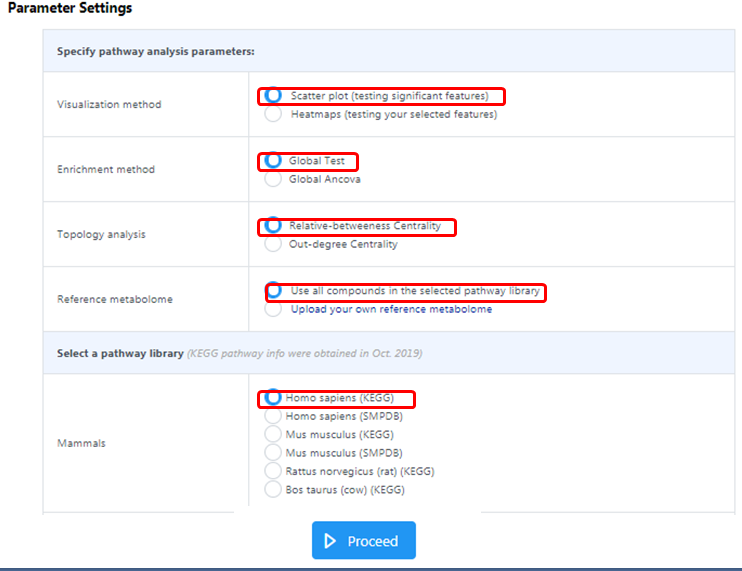The height and width of the screenshot is (571, 742).
Task: Select Upload your own reference metabolome
Action: [273, 309]
